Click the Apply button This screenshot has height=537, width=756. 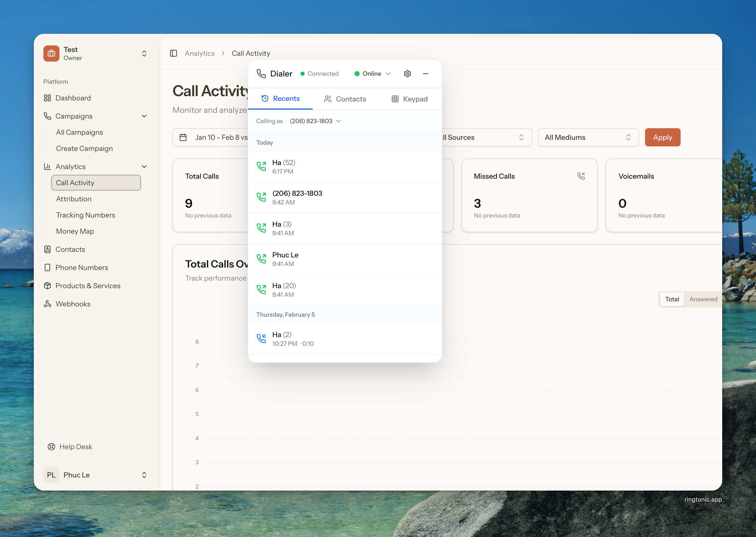pyautogui.click(x=662, y=137)
